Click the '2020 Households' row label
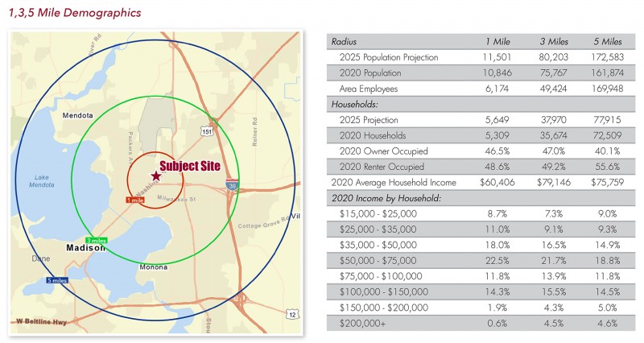Image resolution: width=644 pixels, height=343 pixels. pyautogui.click(x=373, y=135)
